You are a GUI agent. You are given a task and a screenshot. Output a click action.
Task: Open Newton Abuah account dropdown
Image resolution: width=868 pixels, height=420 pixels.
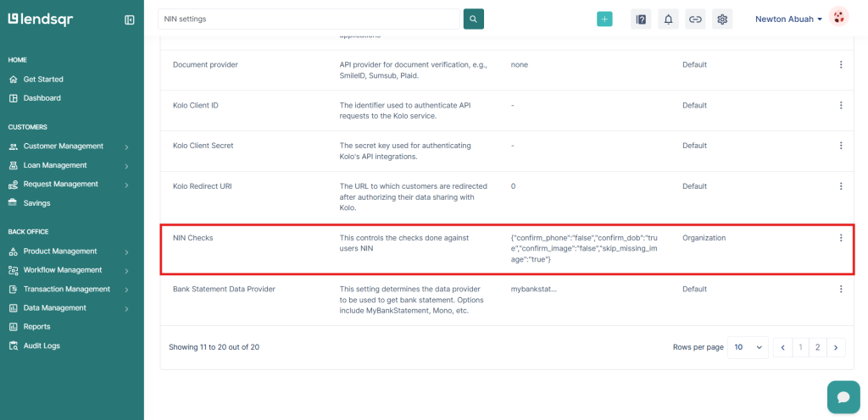coord(788,19)
